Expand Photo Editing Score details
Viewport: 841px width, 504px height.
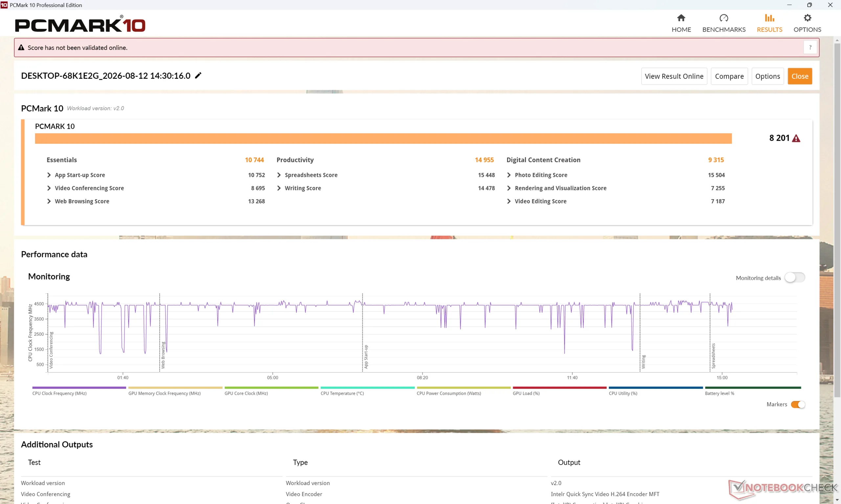(509, 175)
